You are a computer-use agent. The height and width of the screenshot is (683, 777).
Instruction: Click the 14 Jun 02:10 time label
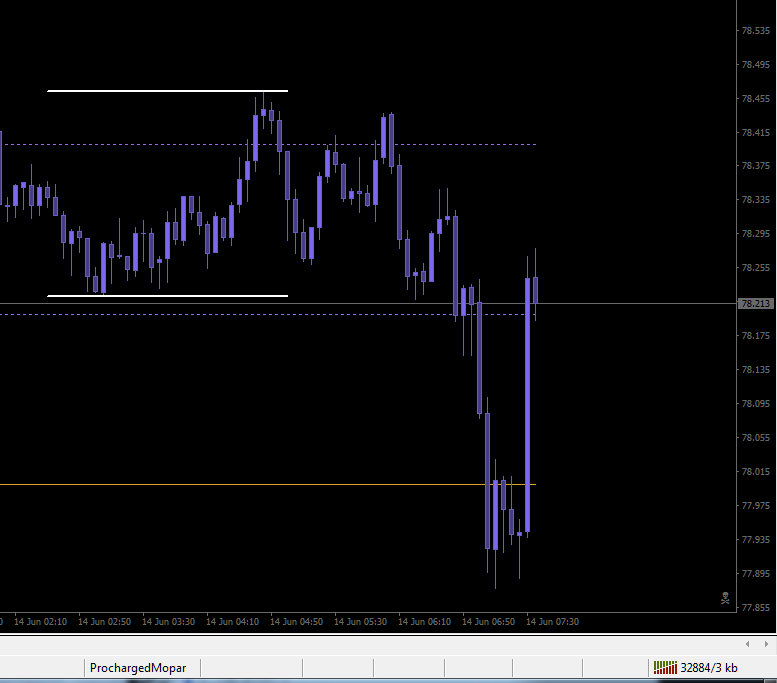(x=41, y=622)
